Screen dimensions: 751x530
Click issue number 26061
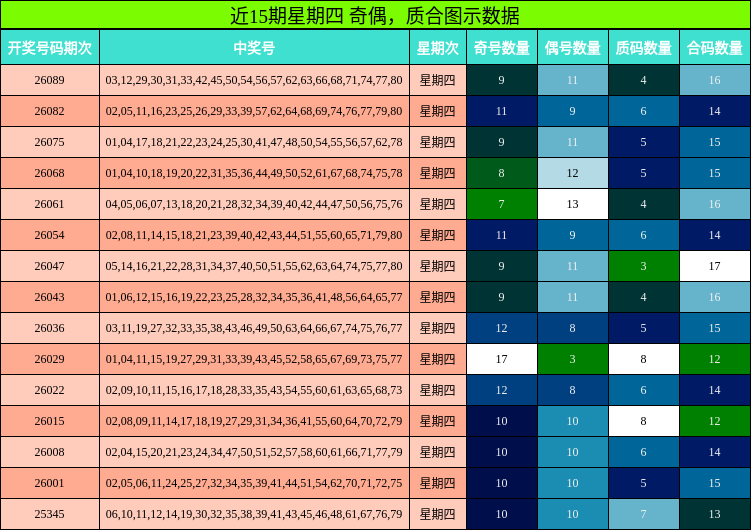point(49,204)
